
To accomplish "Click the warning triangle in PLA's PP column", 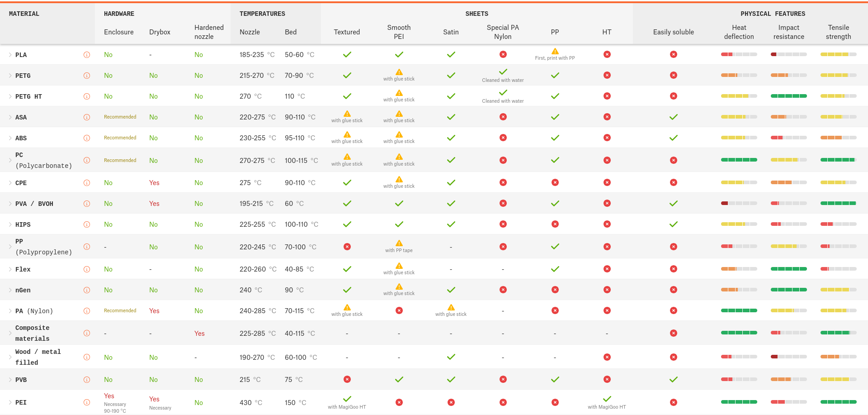I will coord(555,51).
